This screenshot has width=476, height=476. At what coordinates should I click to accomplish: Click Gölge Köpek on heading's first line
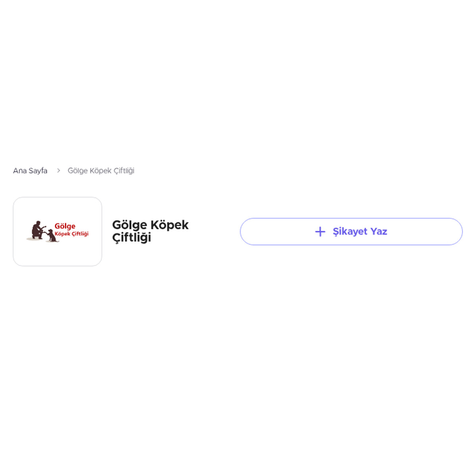point(150,225)
